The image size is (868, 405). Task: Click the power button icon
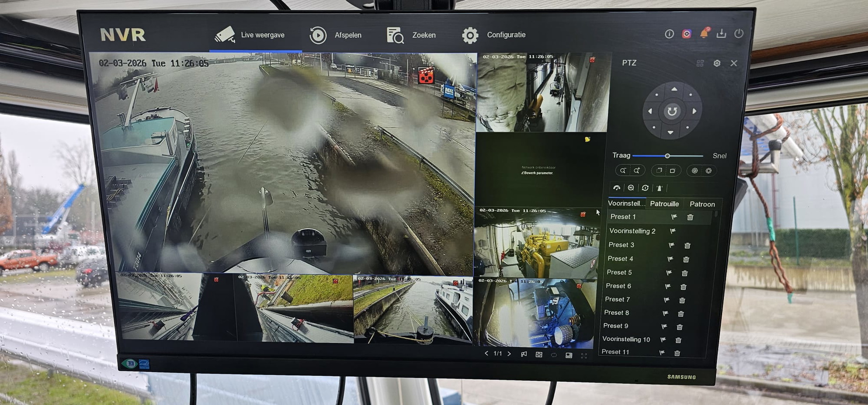pyautogui.click(x=739, y=33)
